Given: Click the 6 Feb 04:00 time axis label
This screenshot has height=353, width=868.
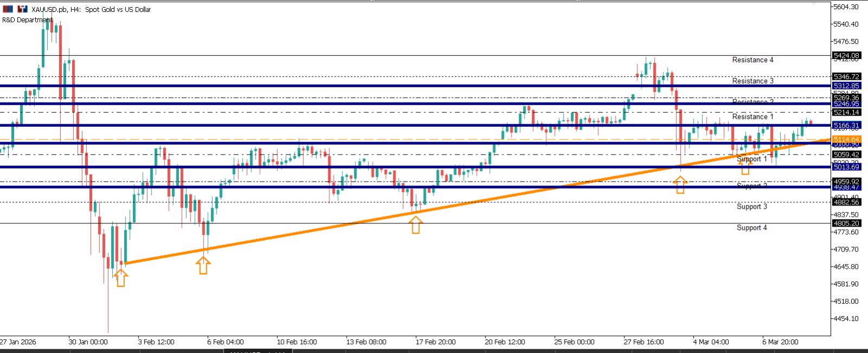Looking at the screenshot, I should coord(226,342).
